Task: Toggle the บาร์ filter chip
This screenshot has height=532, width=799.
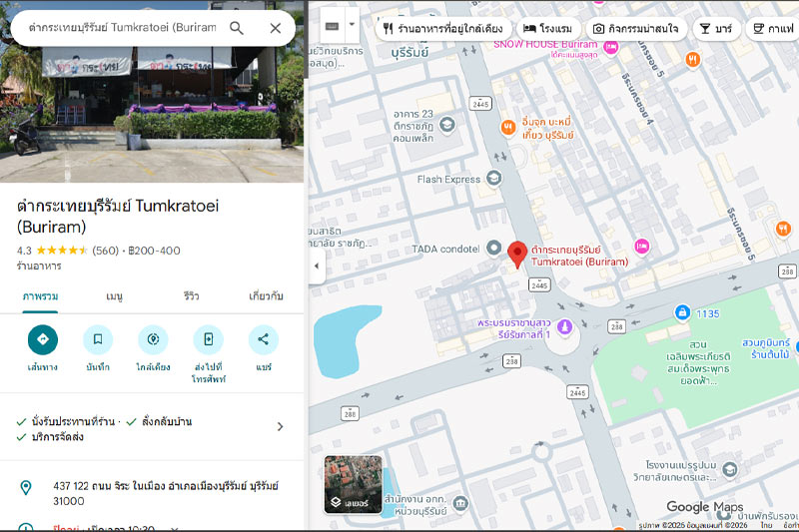Action: coord(715,29)
